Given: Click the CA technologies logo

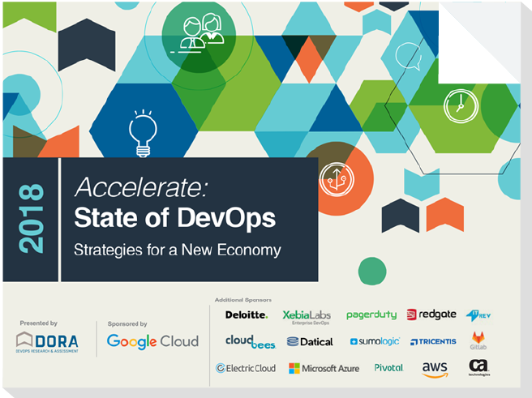Looking at the screenshot, I should (x=479, y=367).
